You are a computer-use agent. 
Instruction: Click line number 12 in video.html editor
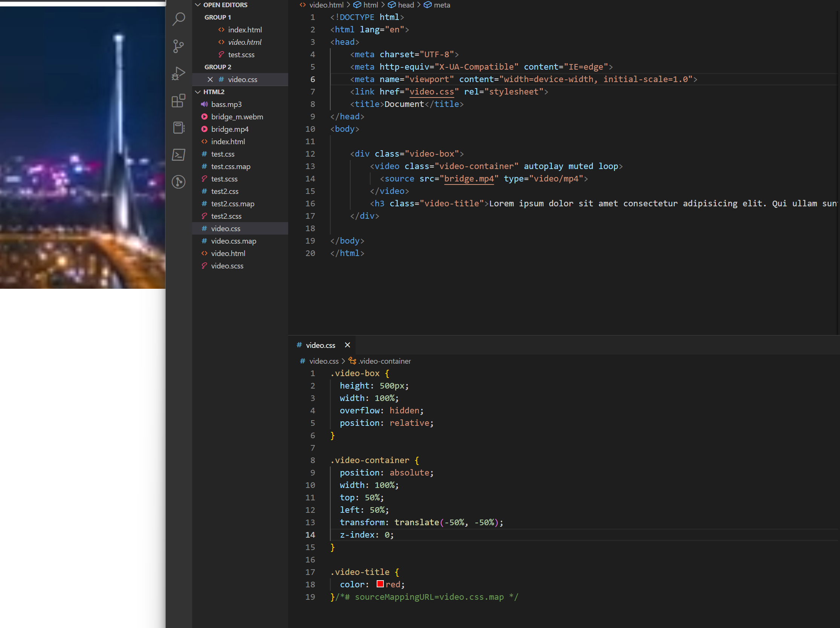pyautogui.click(x=310, y=154)
